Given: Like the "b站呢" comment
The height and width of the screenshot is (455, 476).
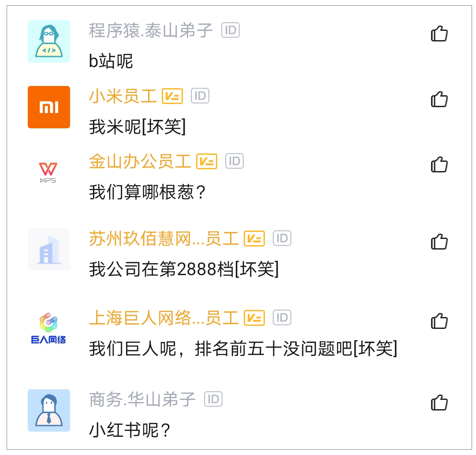Looking at the screenshot, I should (x=439, y=34).
